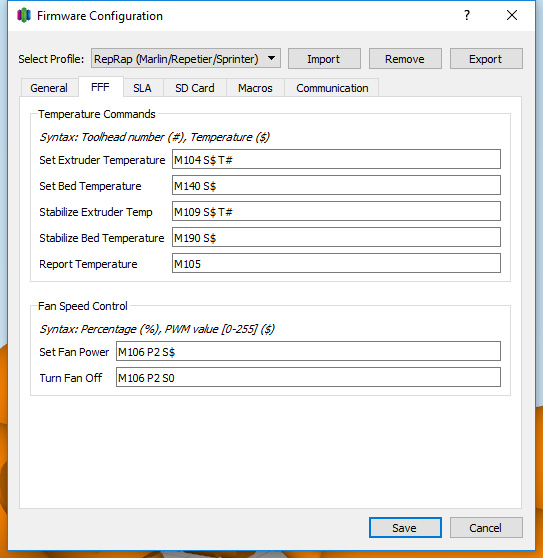543x558 pixels.
Task: Click the Save button
Action: click(405, 527)
